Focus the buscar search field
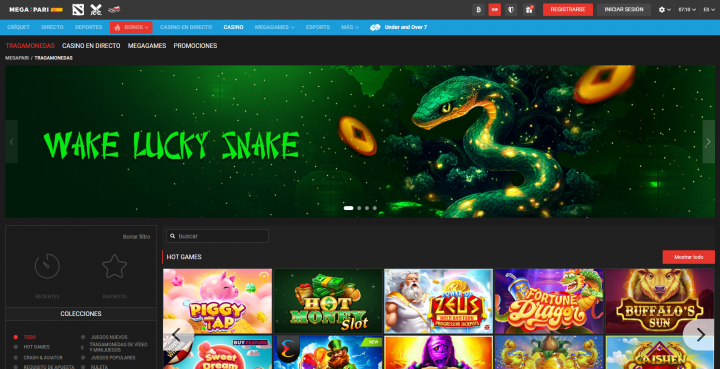 coord(217,236)
